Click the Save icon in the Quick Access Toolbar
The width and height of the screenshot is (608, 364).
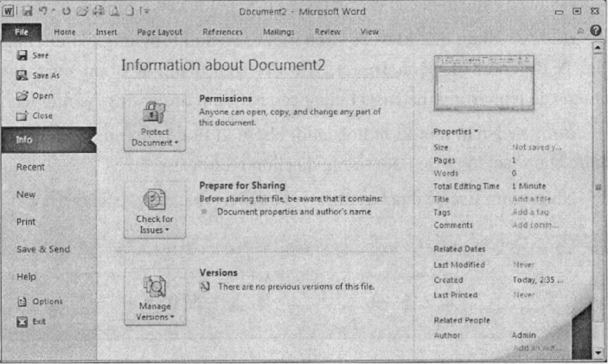click(x=27, y=11)
